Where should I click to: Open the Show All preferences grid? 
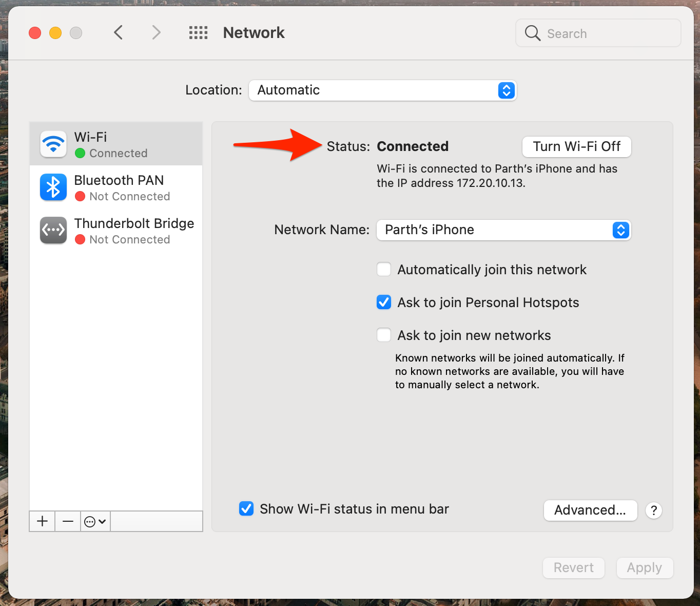click(198, 33)
